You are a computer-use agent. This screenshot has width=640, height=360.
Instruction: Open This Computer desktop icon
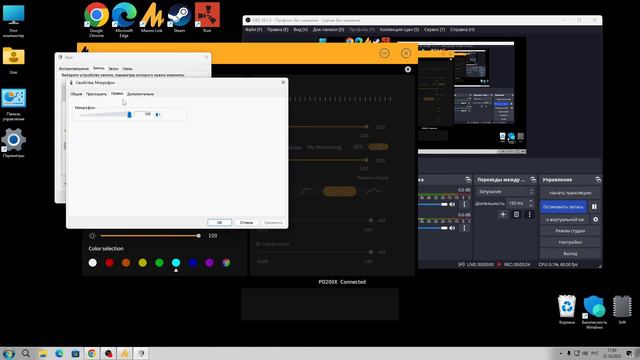tap(13, 21)
